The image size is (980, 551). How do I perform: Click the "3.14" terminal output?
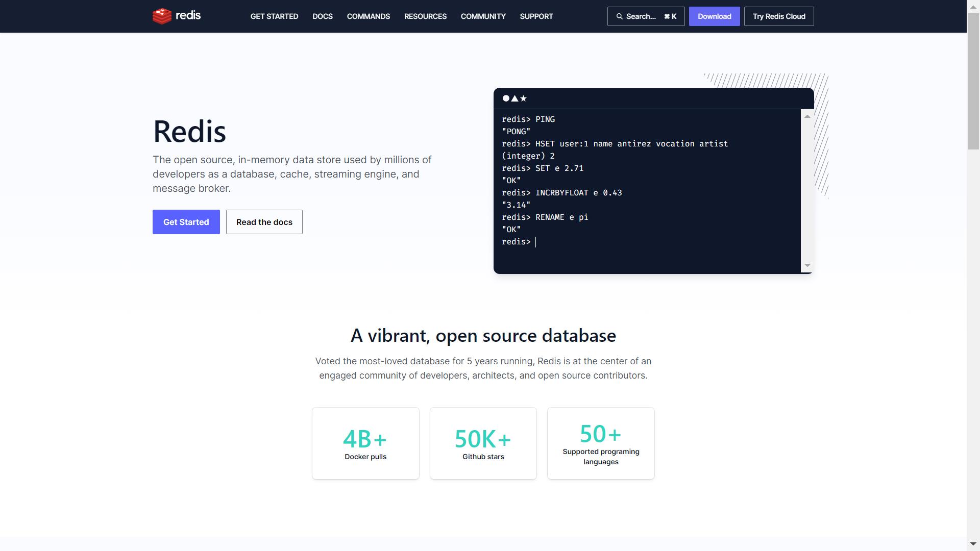(x=516, y=205)
